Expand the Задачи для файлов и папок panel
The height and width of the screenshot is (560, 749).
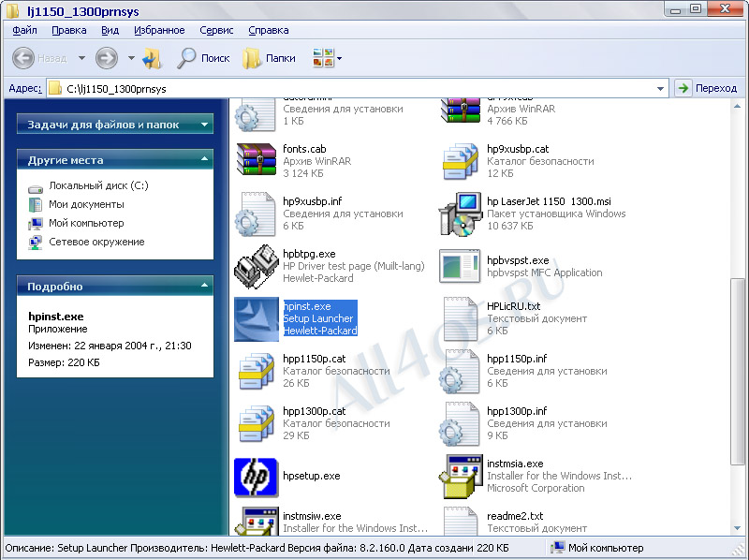pos(204,125)
